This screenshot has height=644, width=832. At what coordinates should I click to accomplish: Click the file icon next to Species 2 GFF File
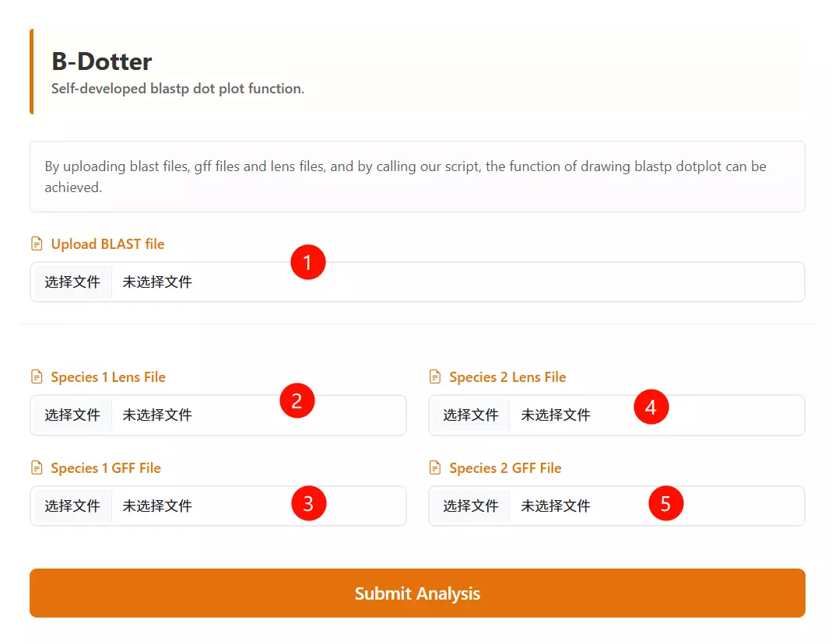pos(435,468)
